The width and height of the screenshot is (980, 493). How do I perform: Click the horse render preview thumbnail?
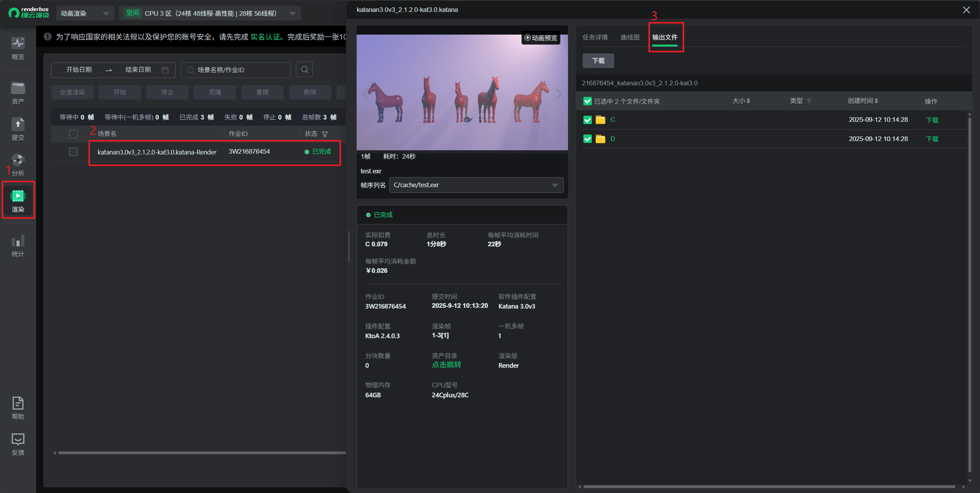[462, 92]
